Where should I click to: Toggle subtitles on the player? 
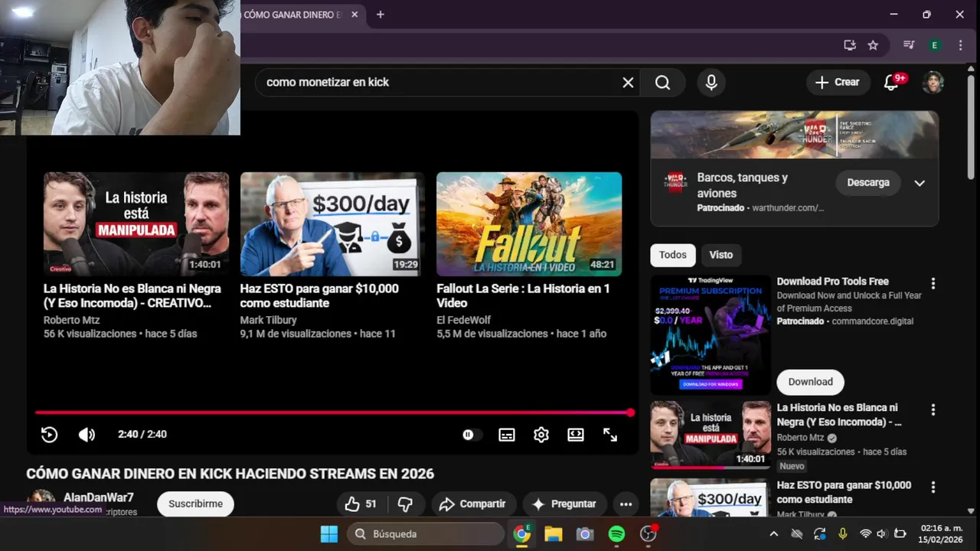[507, 435]
